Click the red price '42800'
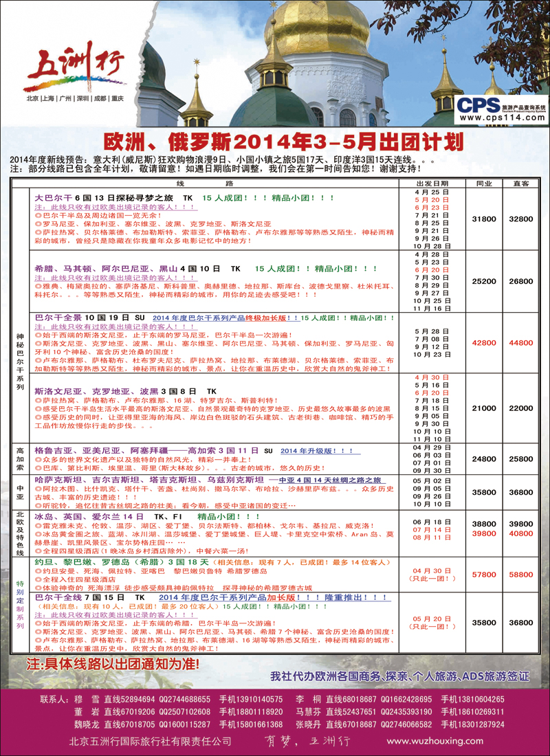Viewport: 550px width, 756px height. click(484, 343)
